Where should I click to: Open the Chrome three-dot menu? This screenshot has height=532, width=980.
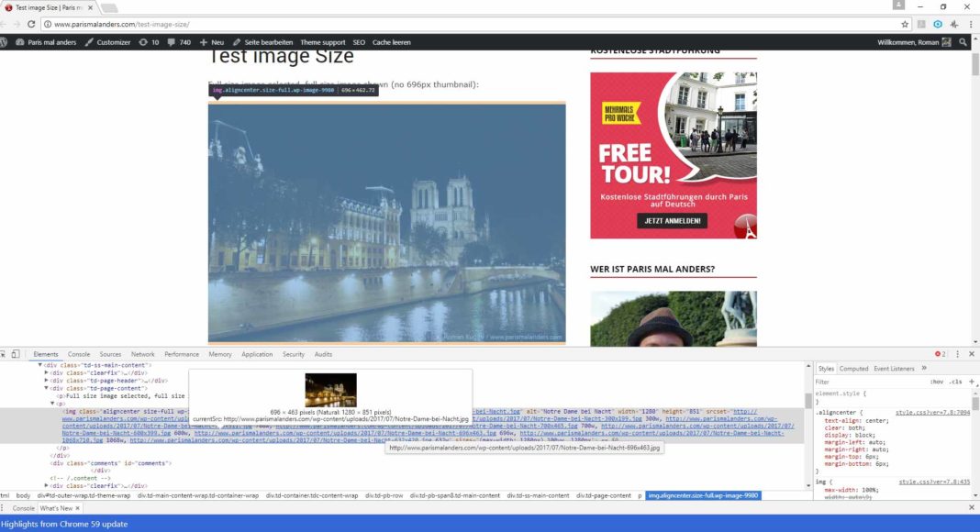pos(971,24)
